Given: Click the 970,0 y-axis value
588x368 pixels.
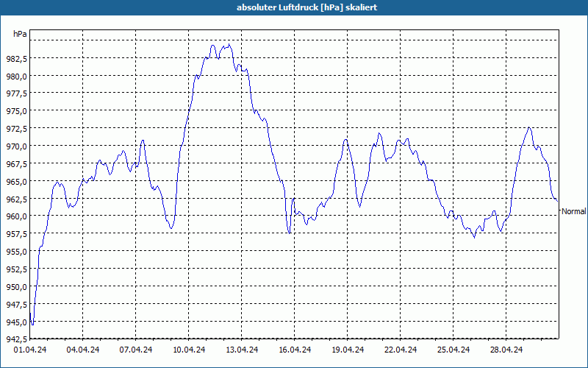Looking at the screenshot, I should [16, 146].
